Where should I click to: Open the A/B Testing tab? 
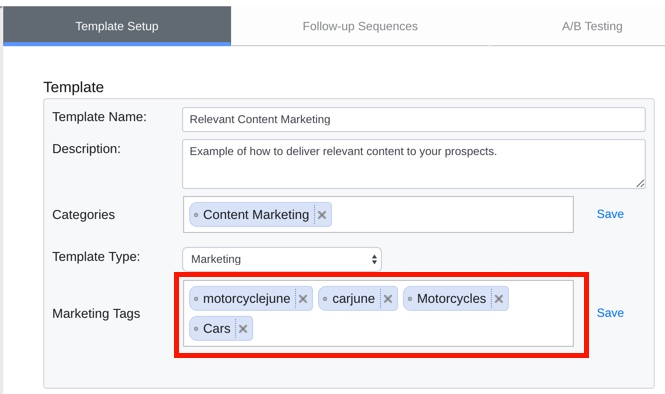pos(592,26)
